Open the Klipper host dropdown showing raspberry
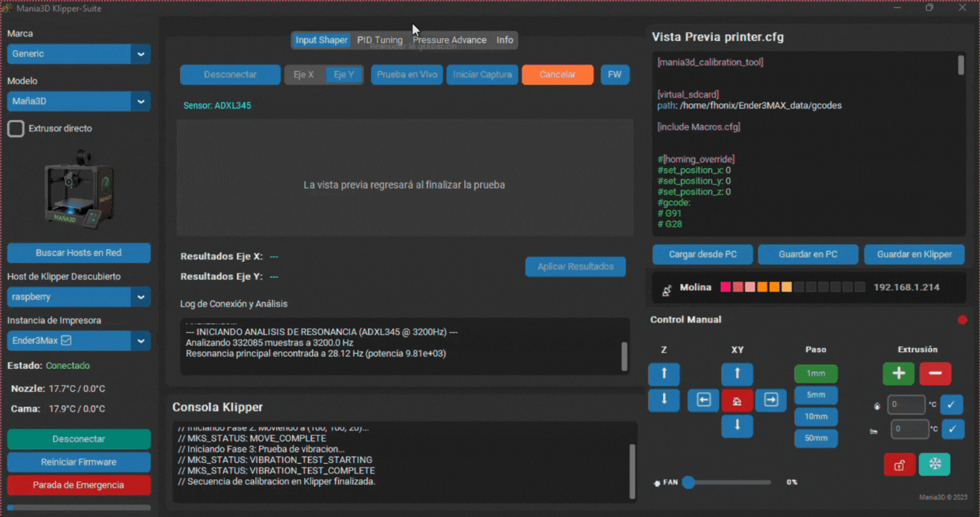Viewport: 980px width, 517px height. 79,297
